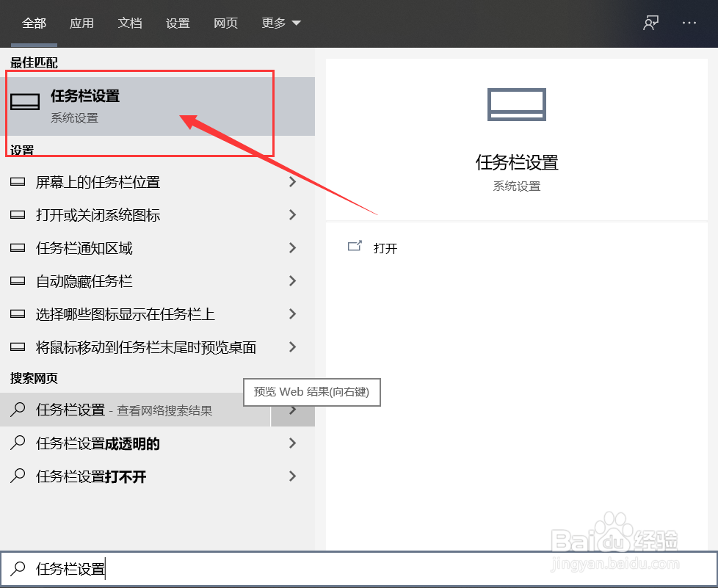Viewport: 718px width, 588px height.
Task: Click the ellipsis options icon top right
Action: coord(689,23)
